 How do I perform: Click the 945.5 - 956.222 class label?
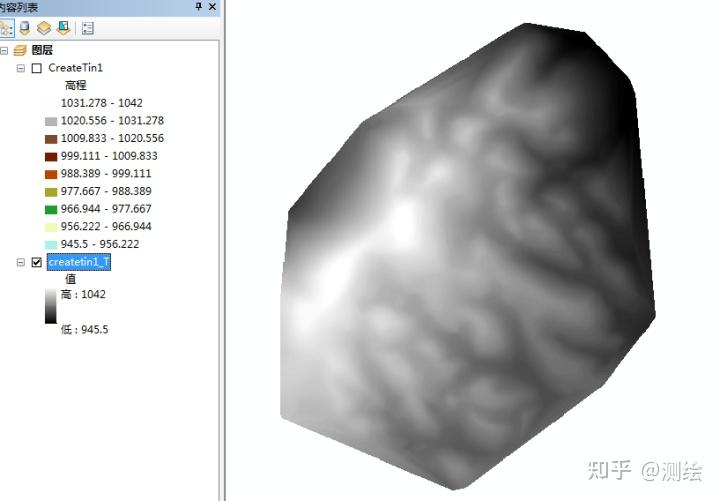100,244
